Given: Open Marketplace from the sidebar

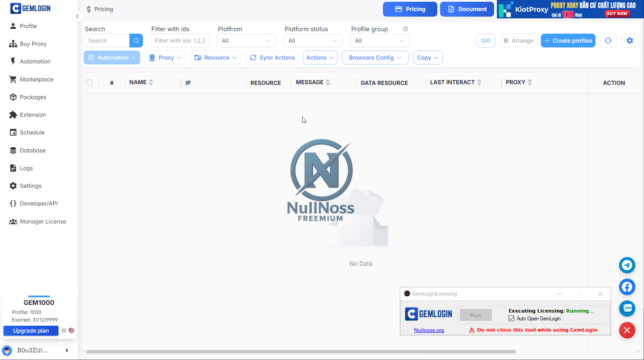Looking at the screenshot, I should pos(36,79).
